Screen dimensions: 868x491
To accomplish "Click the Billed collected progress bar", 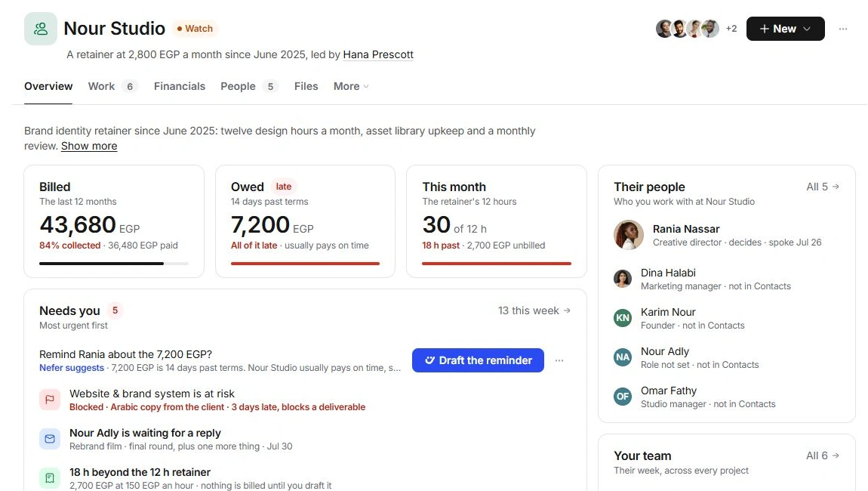I will [113, 264].
